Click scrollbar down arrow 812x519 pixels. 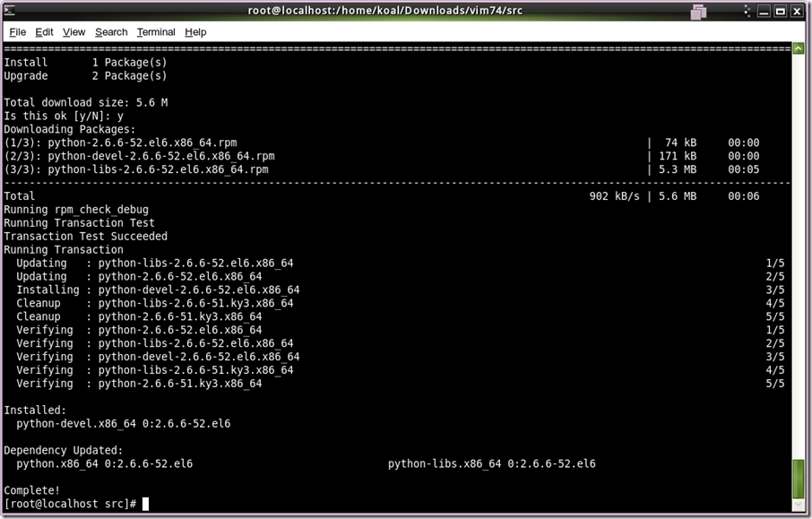click(798, 505)
